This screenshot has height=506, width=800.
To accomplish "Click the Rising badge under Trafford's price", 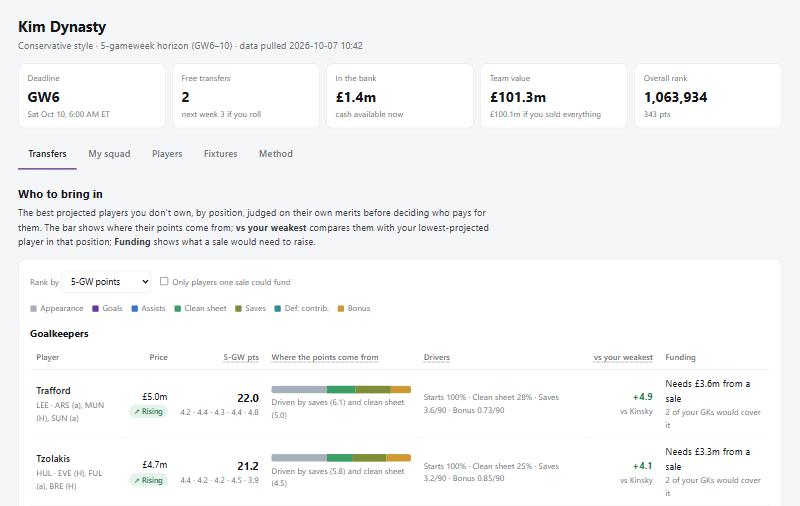I will click(148, 411).
